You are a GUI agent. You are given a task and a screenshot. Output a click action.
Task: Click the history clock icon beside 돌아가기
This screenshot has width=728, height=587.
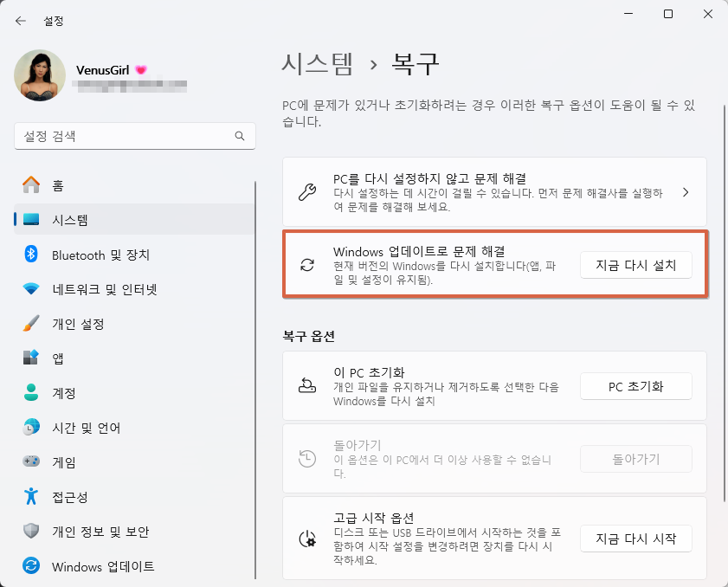coord(307,458)
